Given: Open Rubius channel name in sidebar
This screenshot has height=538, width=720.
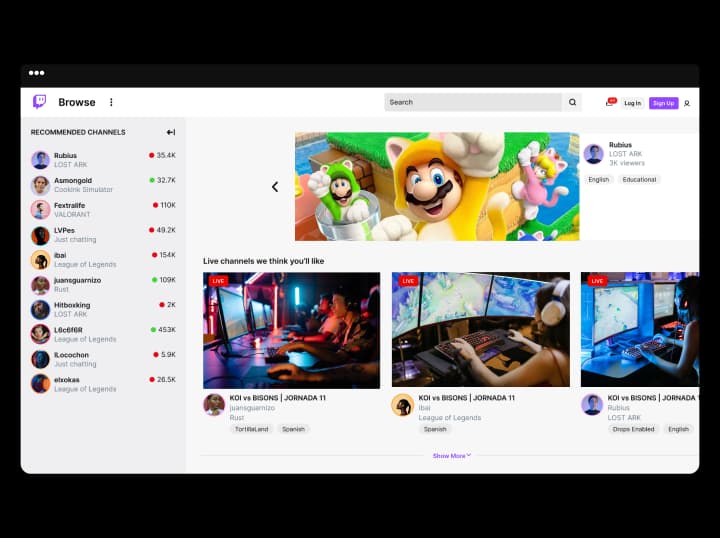Looking at the screenshot, I should (x=65, y=156).
